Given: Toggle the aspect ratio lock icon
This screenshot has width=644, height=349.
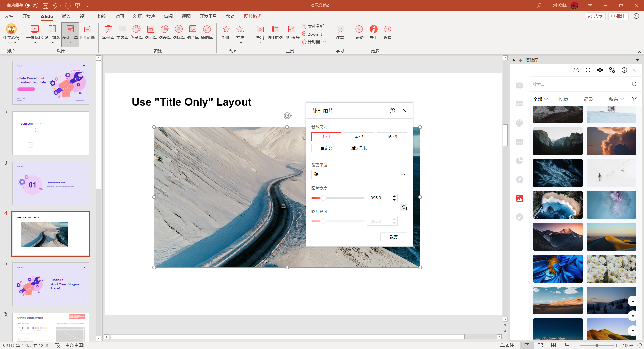Looking at the screenshot, I should pyautogui.click(x=404, y=208).
